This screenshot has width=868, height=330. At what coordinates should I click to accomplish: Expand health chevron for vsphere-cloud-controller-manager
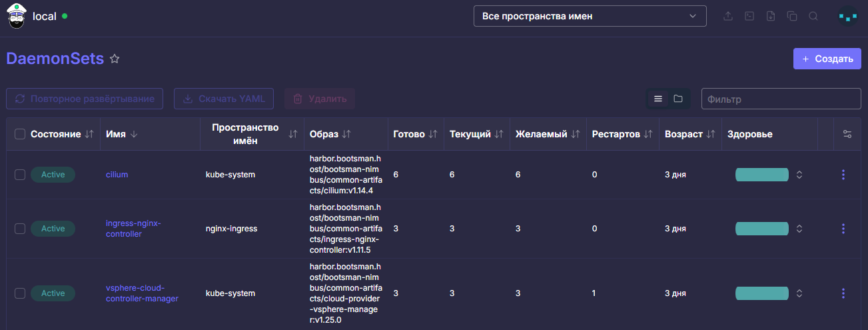tap(799, 293)
